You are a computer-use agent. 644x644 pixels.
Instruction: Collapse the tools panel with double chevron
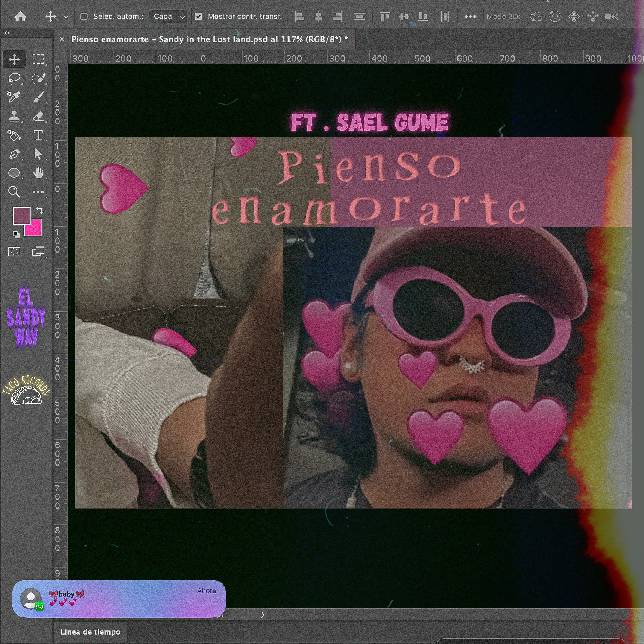tap(7, 33)
